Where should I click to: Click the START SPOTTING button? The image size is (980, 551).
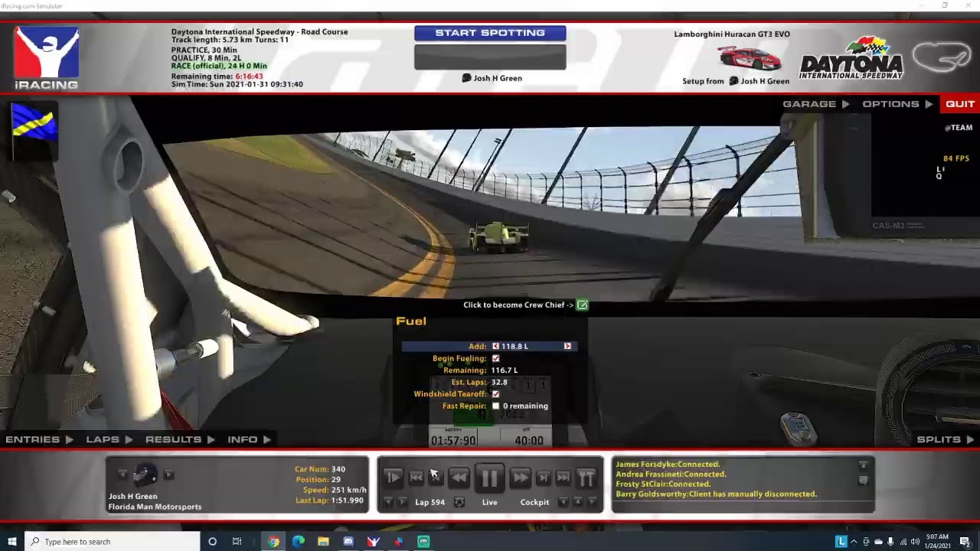490,33
